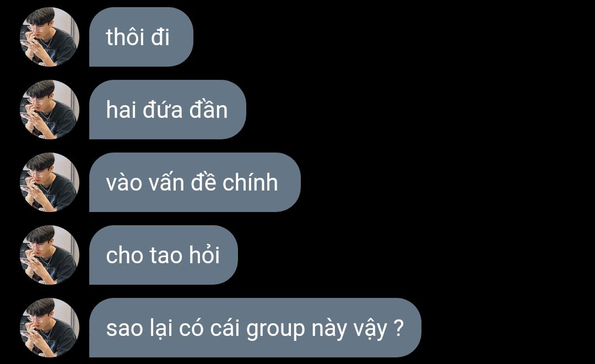This screenshot has width=595, height=364.
Task: Click the word 'chính' in third message
Action: 250,182
